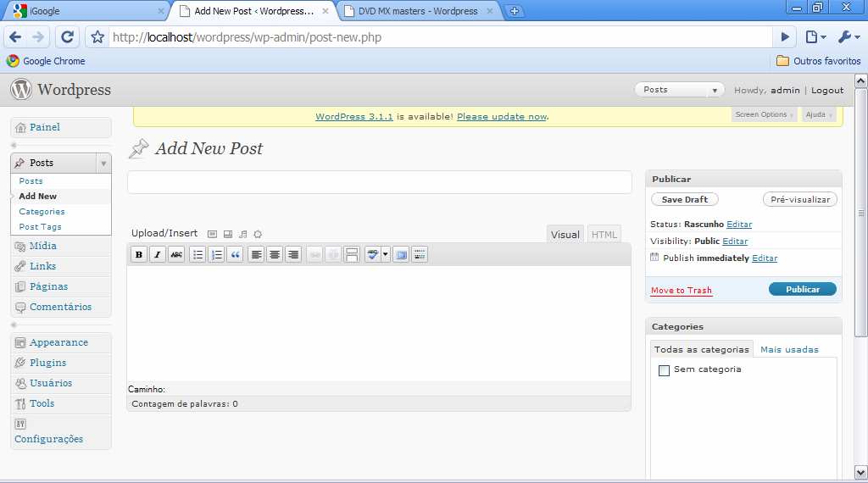The image size is (868, 483).
Task: Toggle fullscreen editing mode icon
Action: click(401, 254)
